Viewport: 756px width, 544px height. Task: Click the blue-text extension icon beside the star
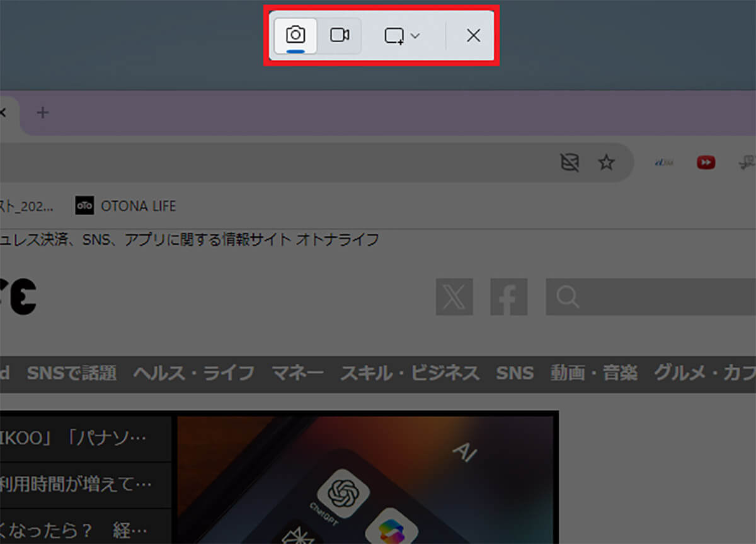point(664,163)
